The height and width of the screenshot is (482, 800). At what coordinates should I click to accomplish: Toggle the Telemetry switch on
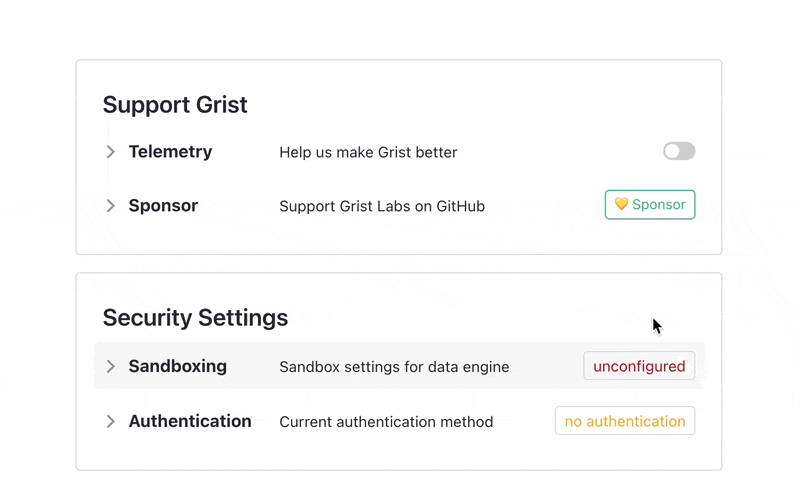(679, 151)
